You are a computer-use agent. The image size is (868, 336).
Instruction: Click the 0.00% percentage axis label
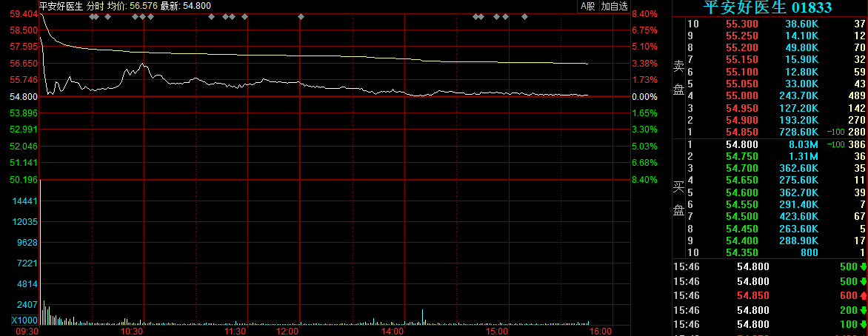(x=646, y=97)
